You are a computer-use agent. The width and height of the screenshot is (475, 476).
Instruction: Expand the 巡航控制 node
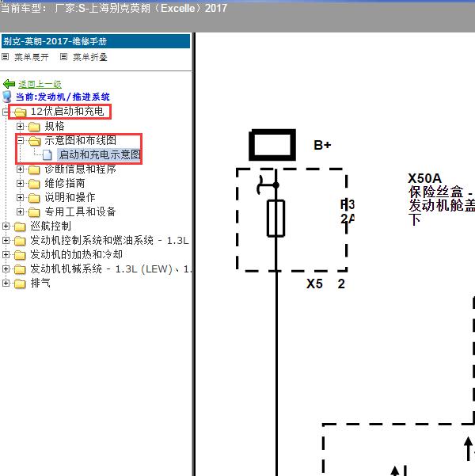(6, 227)
